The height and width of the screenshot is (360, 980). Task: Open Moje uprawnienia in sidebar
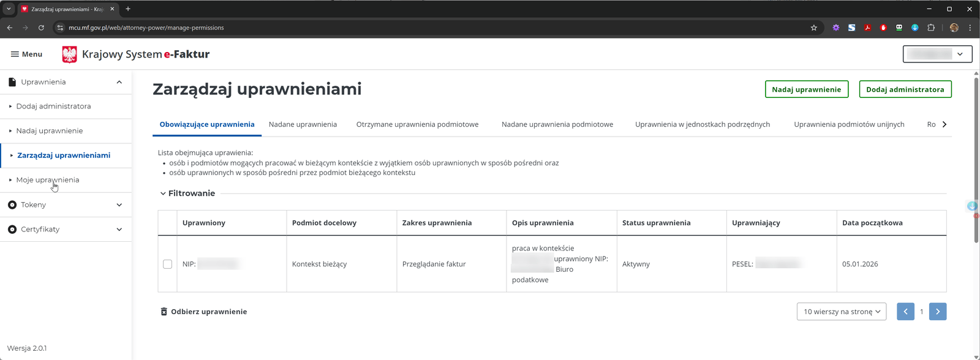pyautogui.click(x=48, y=180)
